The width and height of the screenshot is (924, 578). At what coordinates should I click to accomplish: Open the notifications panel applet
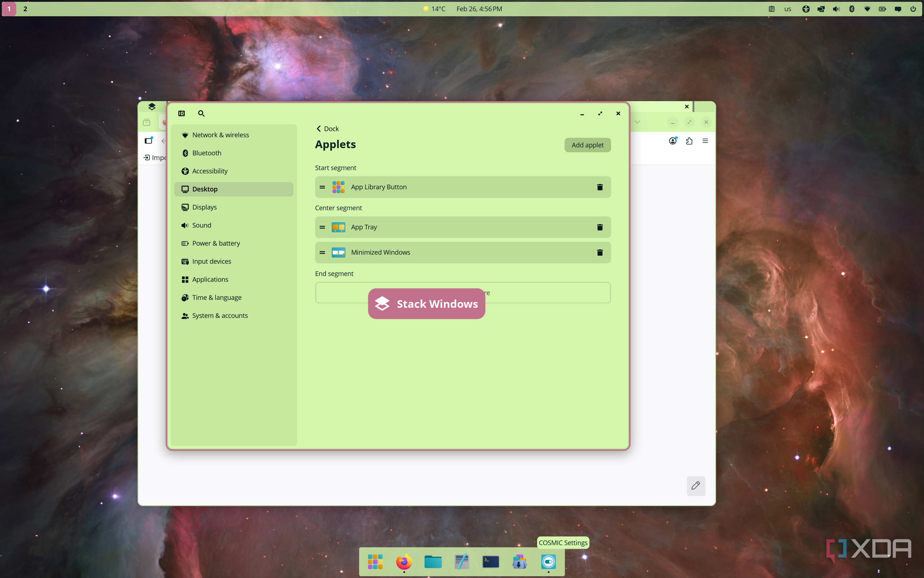[x=898, y=9]
